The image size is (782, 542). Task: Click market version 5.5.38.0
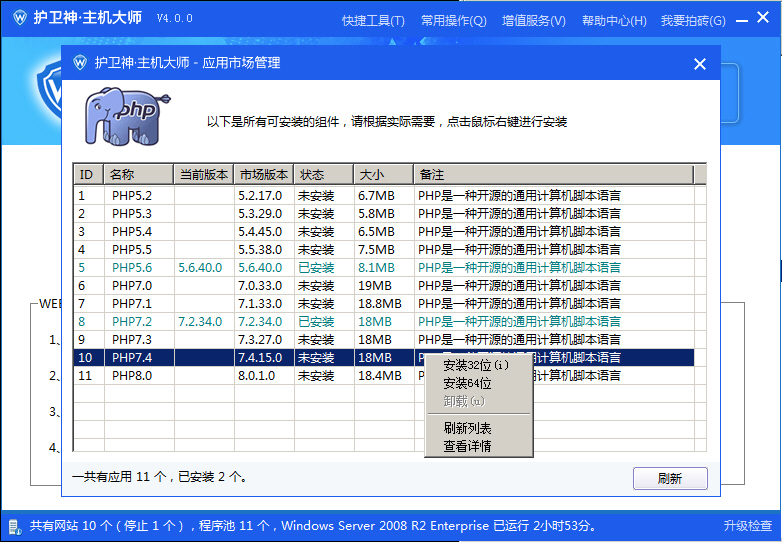click(x=260, y=250)
